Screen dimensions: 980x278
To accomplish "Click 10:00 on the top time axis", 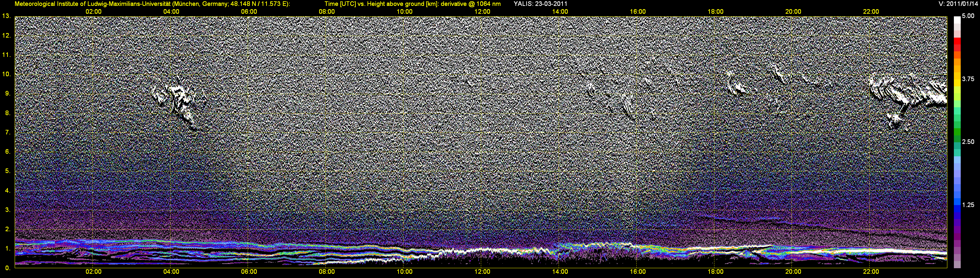I will [x=405, y=11].
